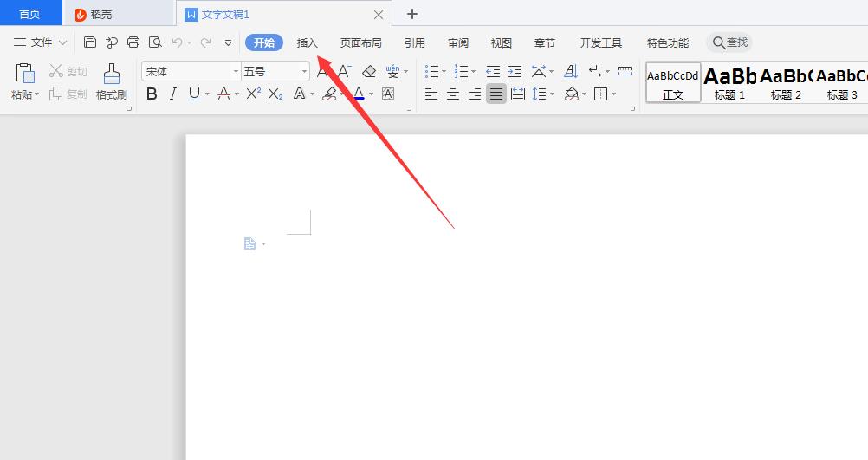This screenshot has height=460, width=868.
Task: Toggle Underline formatting
Action: [x=194, y=94]
